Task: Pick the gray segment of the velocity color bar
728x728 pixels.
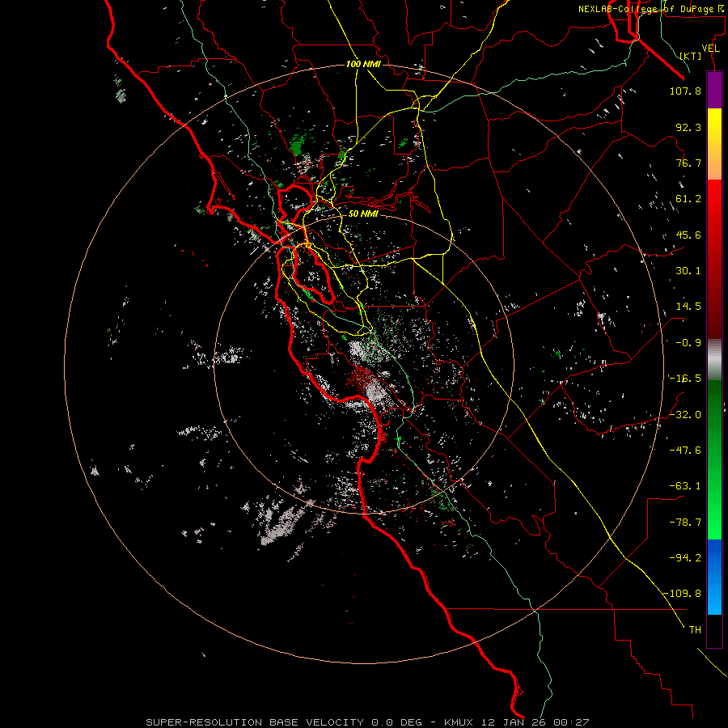Action: pos(714,360)
